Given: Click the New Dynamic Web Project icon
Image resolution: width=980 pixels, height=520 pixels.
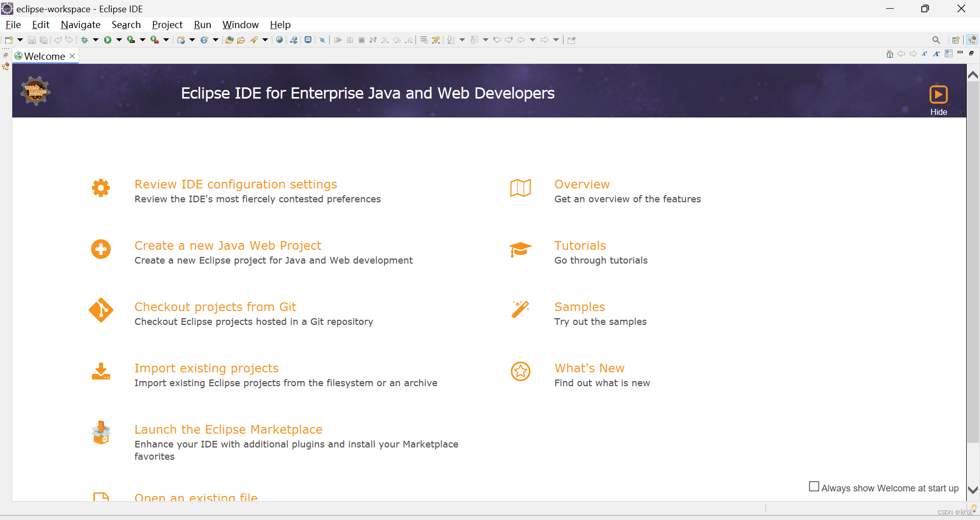Looking at the screenshot, I should coord(181,40).
